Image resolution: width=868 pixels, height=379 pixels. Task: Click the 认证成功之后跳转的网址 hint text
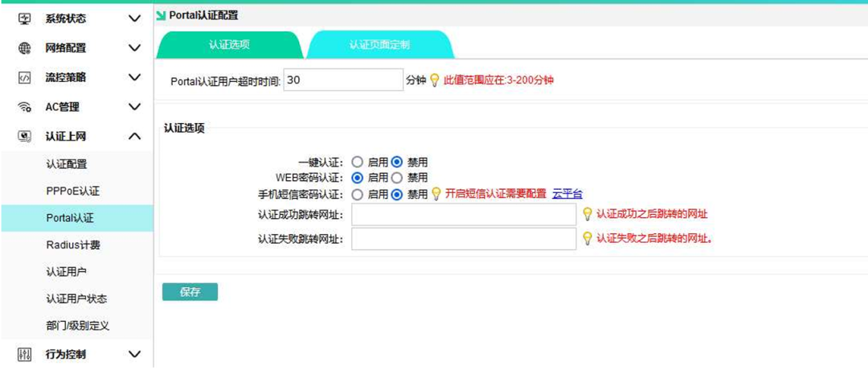click(652, 214)
